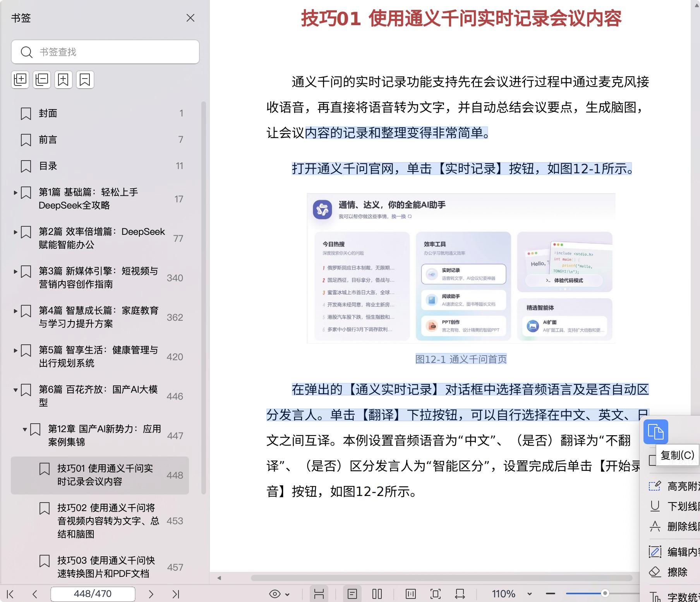Screen dimensions: 700x602
Task: Expand the 第4篇 智慧成长篇 bookmark
Action: 15,311
